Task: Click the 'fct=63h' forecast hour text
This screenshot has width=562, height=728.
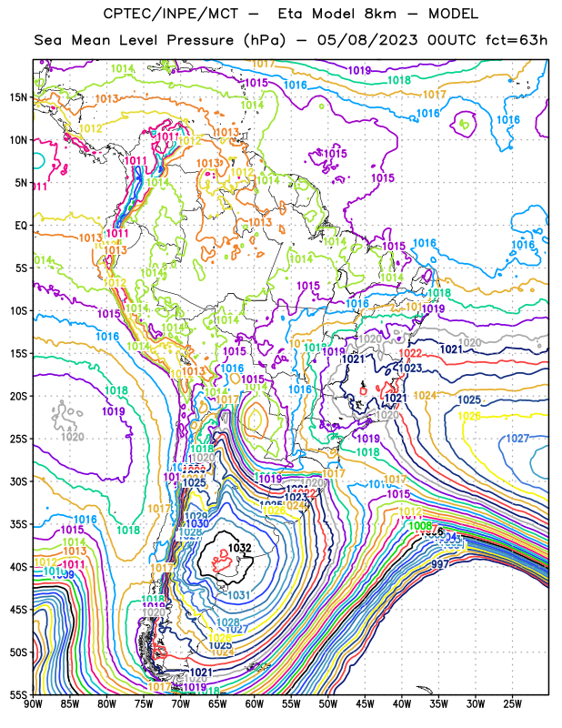Action: 517,40
